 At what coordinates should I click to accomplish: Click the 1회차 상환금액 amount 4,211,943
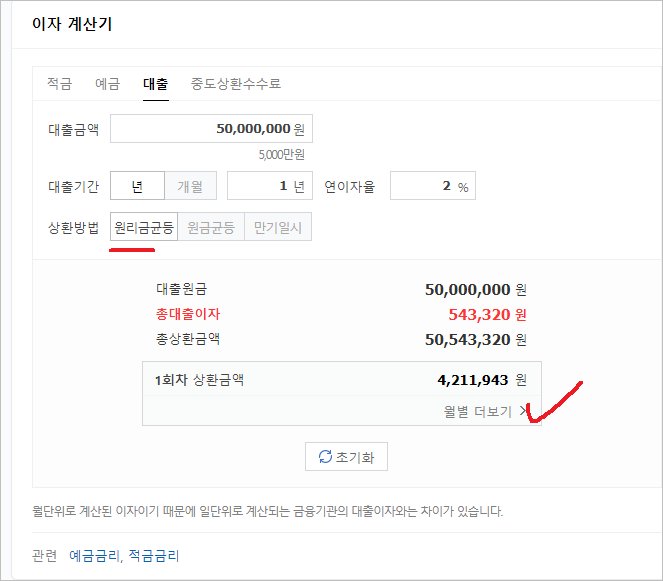tap(473, 380)
